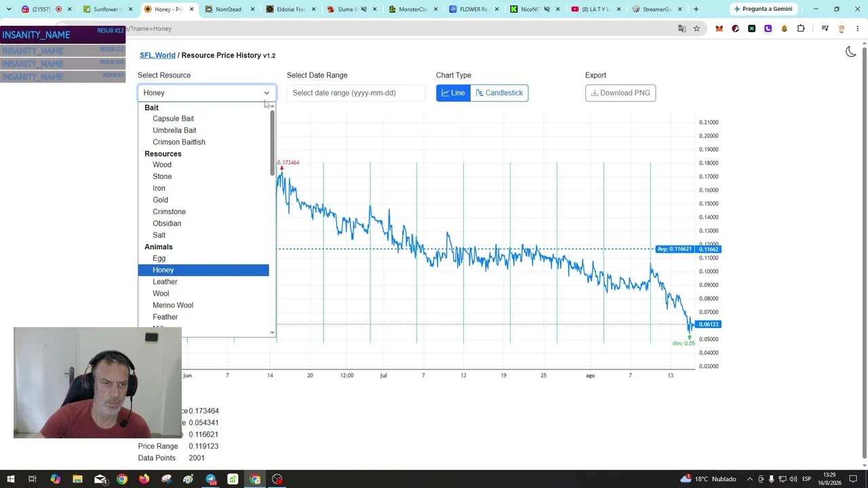Open the taskbar clock and date
868x488 pixels.
tap(829, 479)
